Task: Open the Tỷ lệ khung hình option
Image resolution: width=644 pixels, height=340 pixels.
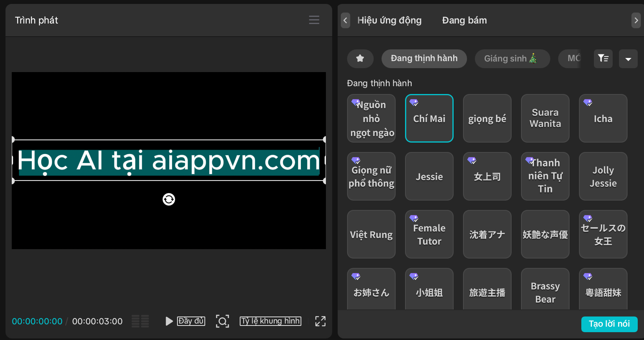Action: (x=270, y=321)
